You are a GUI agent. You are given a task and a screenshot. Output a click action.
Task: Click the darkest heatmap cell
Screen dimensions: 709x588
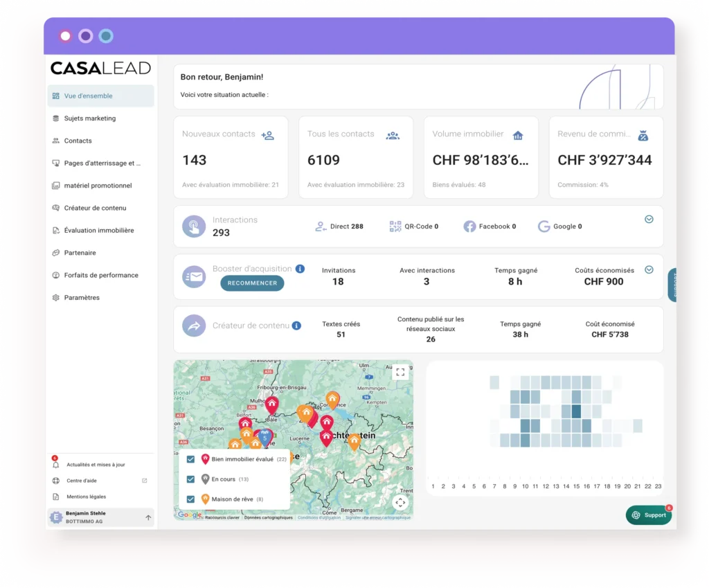(576, 411)
